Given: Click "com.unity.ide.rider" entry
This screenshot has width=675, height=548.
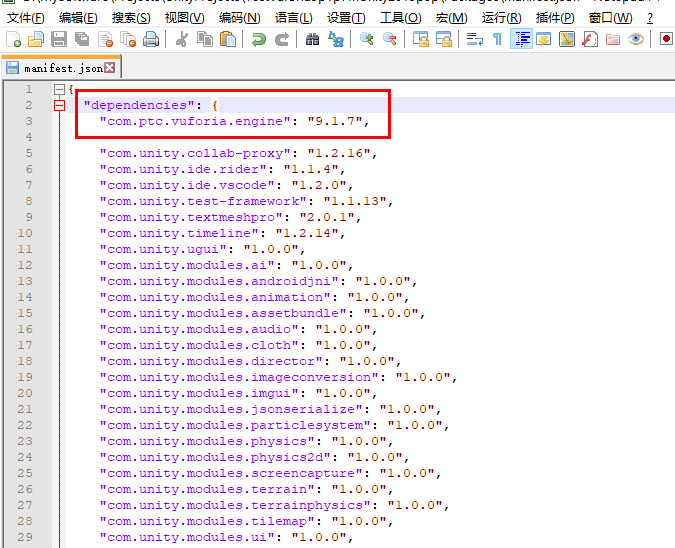Looking at the screenshot, I should 183,169.
